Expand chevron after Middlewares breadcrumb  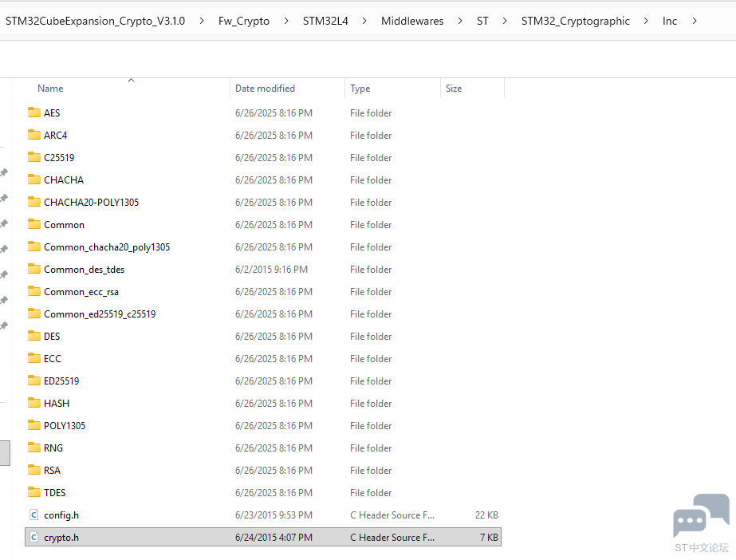(x=461, y=21)
